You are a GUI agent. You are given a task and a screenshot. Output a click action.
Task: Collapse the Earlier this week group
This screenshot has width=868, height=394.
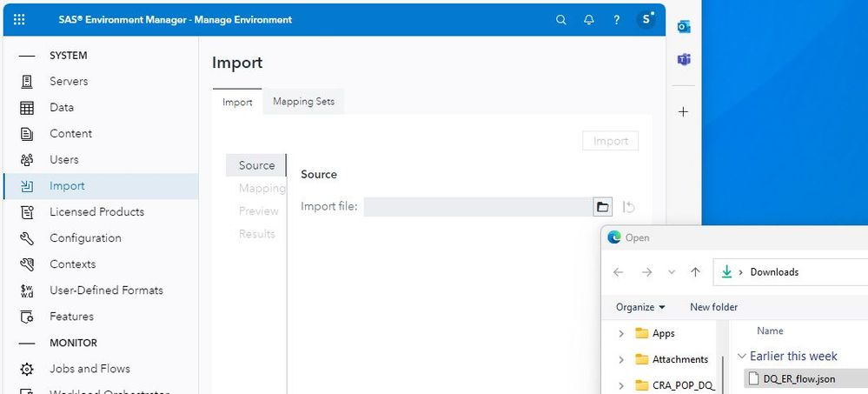pos(742,357)
